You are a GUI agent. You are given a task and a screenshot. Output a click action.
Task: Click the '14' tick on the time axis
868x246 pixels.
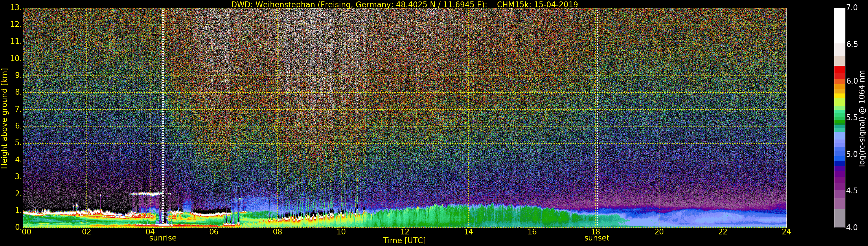coord(468,232)
